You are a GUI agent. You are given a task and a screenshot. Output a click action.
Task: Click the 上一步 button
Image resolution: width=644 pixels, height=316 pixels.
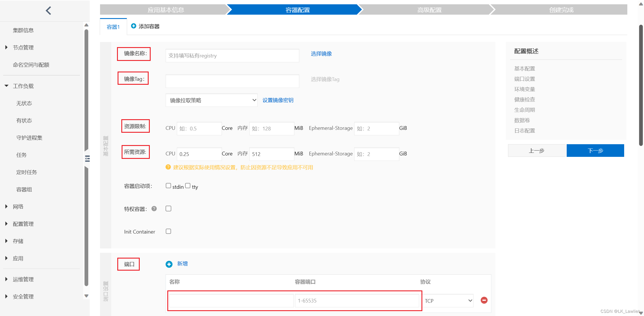click(x=536, y=151)
